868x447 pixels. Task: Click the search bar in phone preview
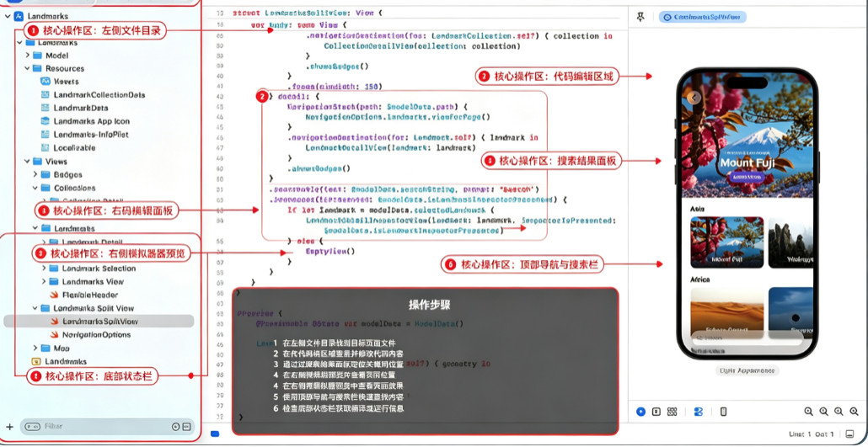pos(747,338)
